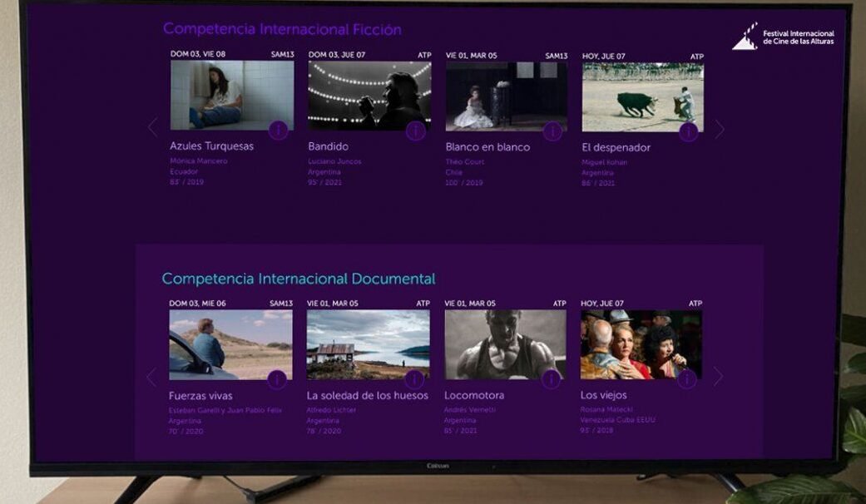
Task: Click info icon on Blanco en blanco
Action: (551, 129)
